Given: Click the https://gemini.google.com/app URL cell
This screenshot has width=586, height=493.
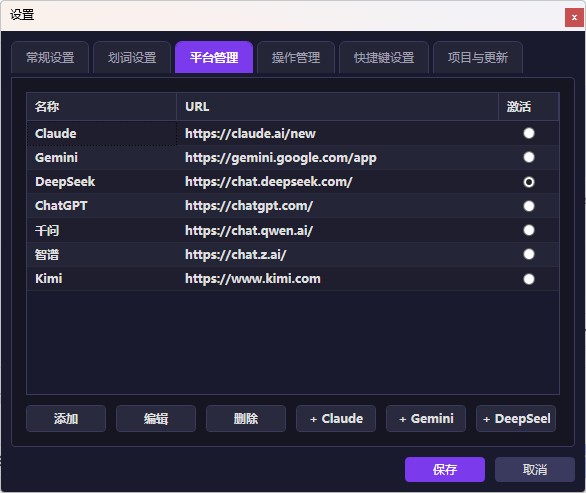Looking at the screenshot, I should [x=337, y=157].
